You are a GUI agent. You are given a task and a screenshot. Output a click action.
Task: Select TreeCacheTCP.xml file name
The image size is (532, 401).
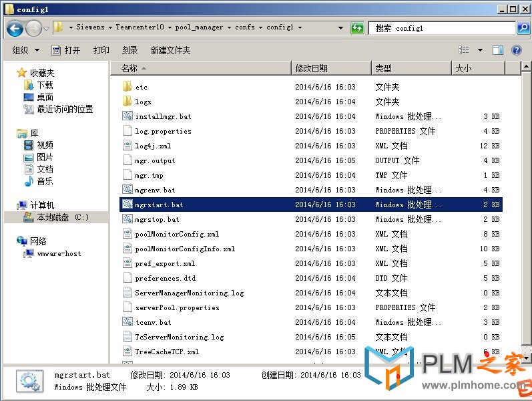167,352
